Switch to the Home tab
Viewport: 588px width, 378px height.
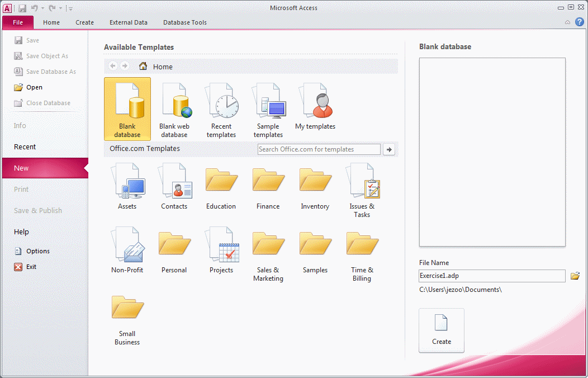[x=51, y=22]
